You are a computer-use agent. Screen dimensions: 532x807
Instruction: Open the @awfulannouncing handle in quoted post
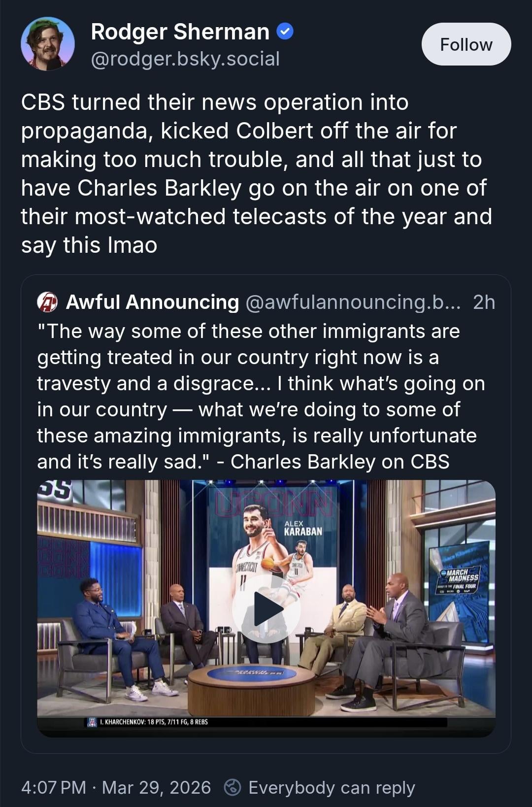[353, 302]
